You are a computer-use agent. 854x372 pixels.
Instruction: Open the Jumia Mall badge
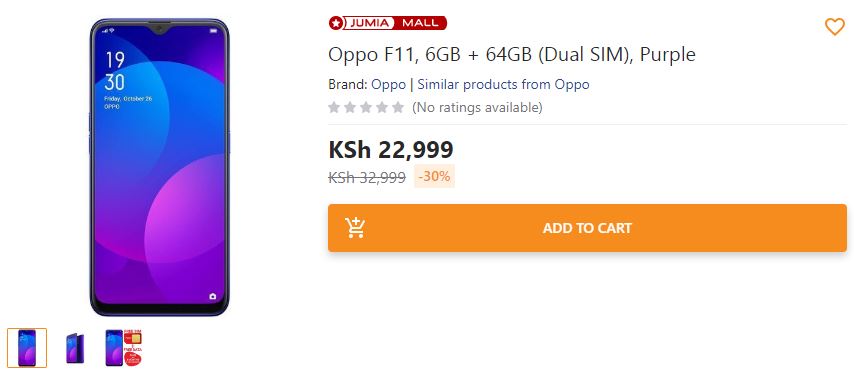(x=388, y=23)
